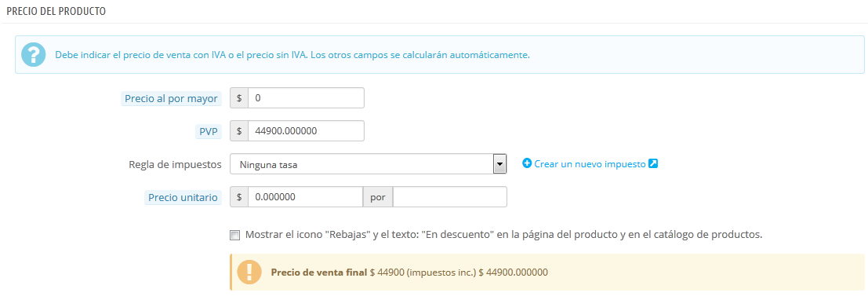Click the dollar sign before the PVP field
The image size is (868, 300).
click(x=239, y=131)
